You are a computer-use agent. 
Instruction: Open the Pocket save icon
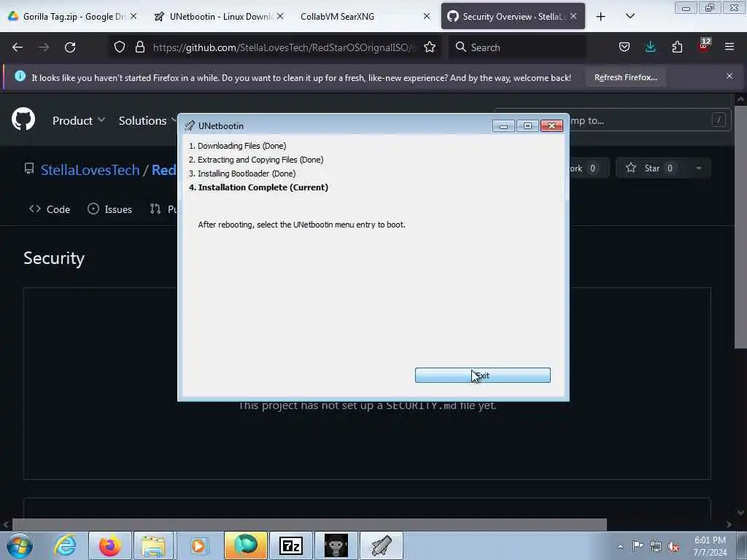(x=624, y=47)
